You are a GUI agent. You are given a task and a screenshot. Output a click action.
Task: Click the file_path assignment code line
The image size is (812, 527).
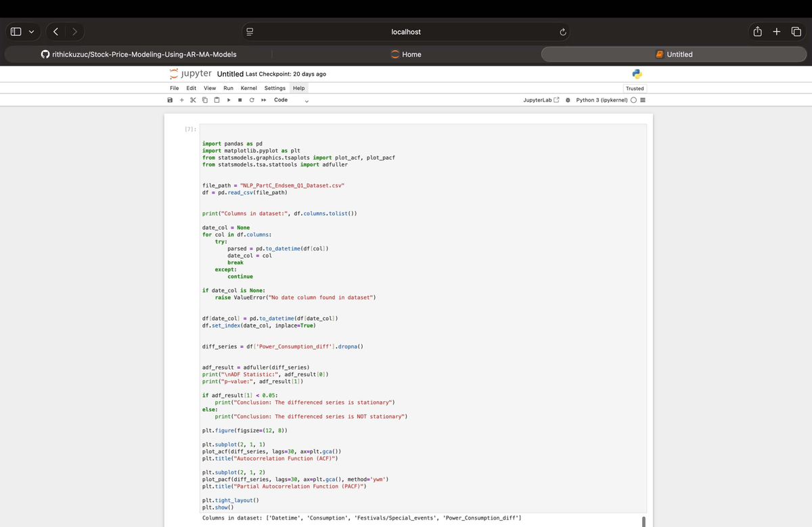tap(274, 185)
